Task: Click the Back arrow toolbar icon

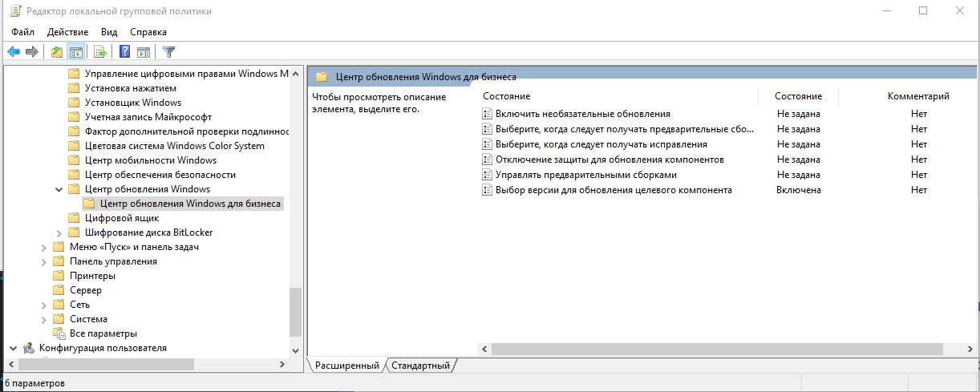Action: point(13,52)
